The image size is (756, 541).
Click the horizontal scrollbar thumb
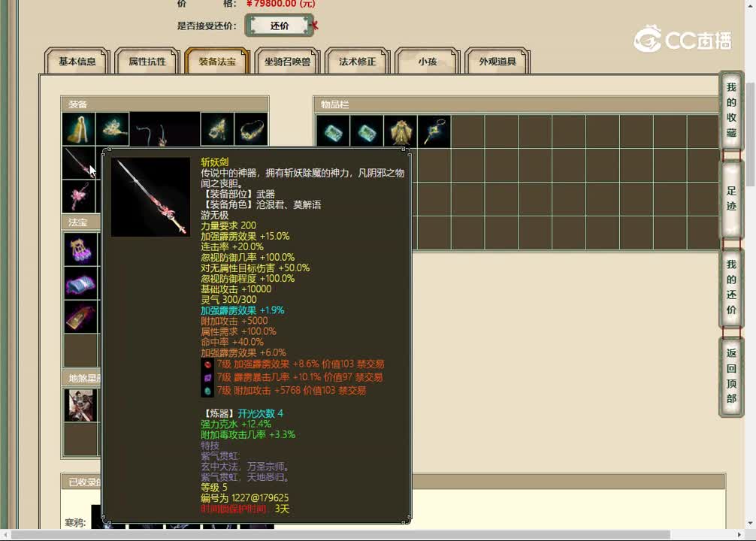pyautogui.click(x=340, y=535)
